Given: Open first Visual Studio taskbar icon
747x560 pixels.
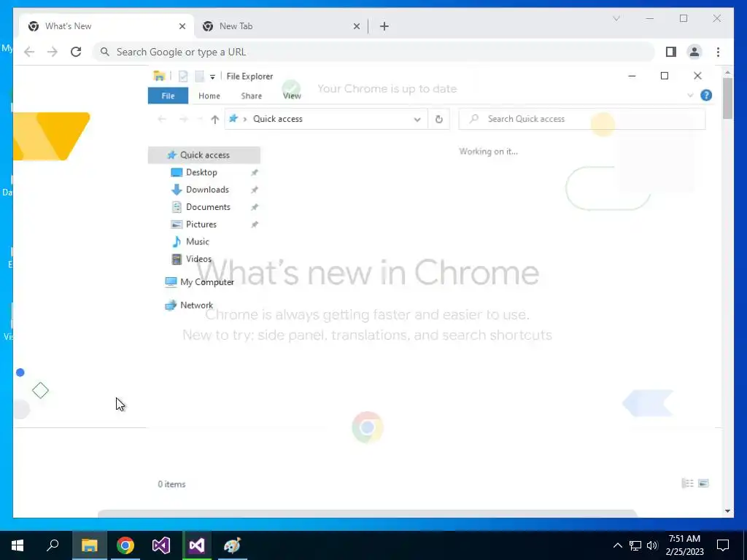Looking at the screenshot, I should [x=161, y=545].
